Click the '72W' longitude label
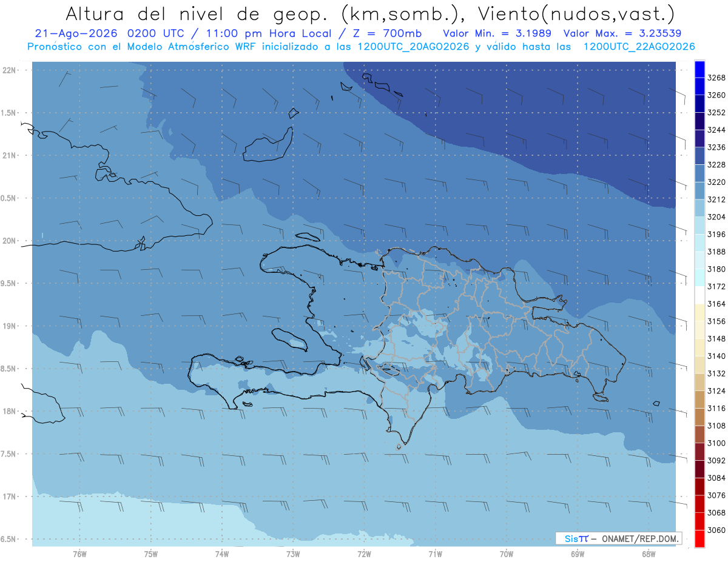728x562 pixels. click(x=364, y=553)
